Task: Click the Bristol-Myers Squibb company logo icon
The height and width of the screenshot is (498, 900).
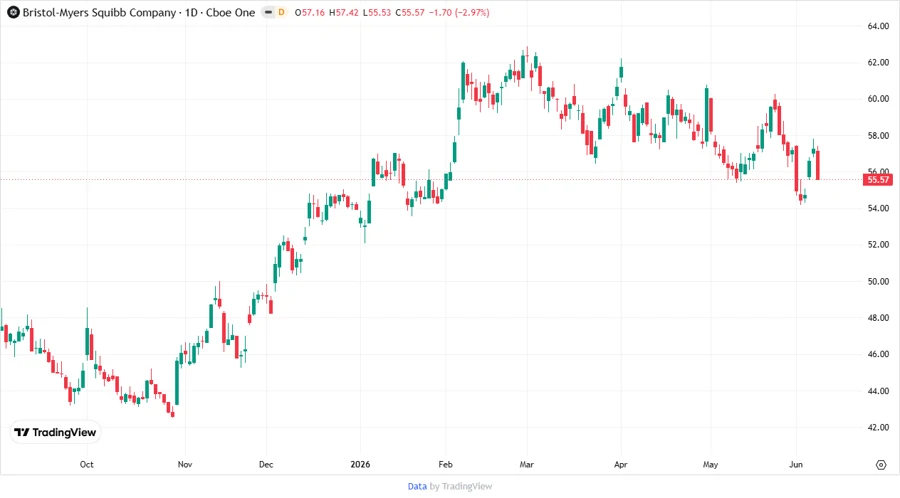Action: coord(13,12)
